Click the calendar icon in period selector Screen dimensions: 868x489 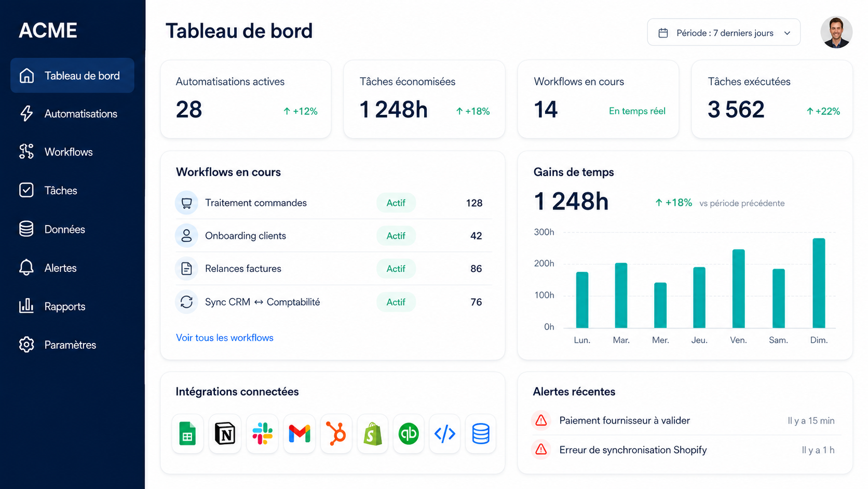(663, 33)
